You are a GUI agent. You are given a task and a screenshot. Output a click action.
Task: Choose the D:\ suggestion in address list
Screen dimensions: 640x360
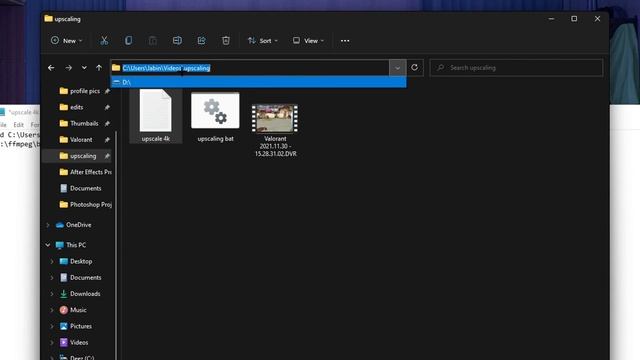258,82
